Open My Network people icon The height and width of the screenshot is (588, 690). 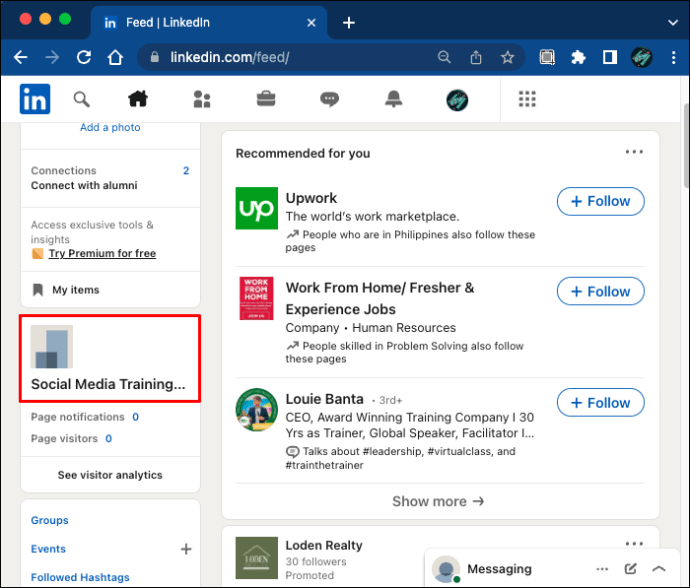[x=202, y=98]
